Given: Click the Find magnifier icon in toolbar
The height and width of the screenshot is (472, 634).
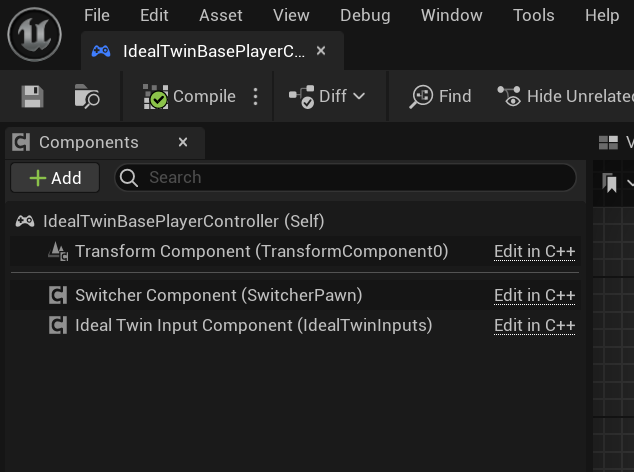Looking at the screenshot, I should tap(422, 96).
